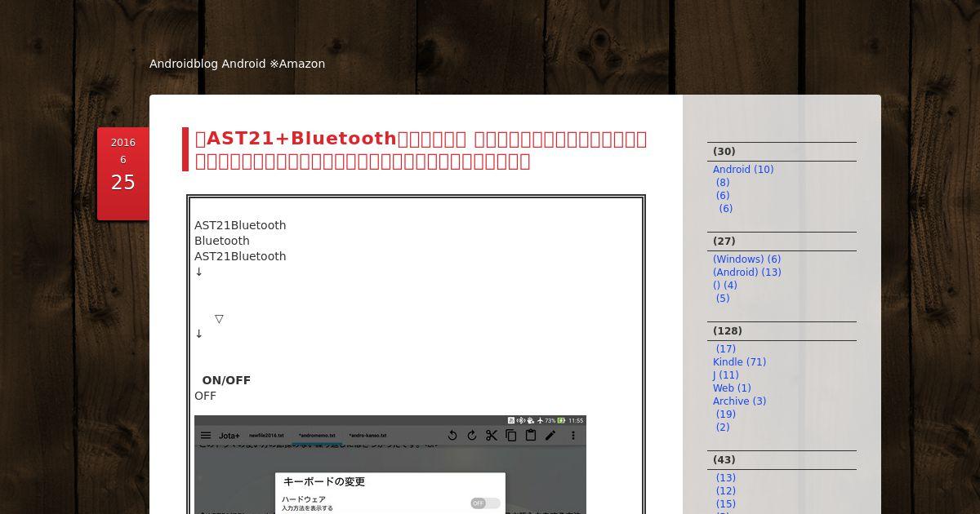The width and height of the screenshot is (980, 514).
Task: Switch to the *andro-kanso.txt tab
Action: [x=367, y=436]
